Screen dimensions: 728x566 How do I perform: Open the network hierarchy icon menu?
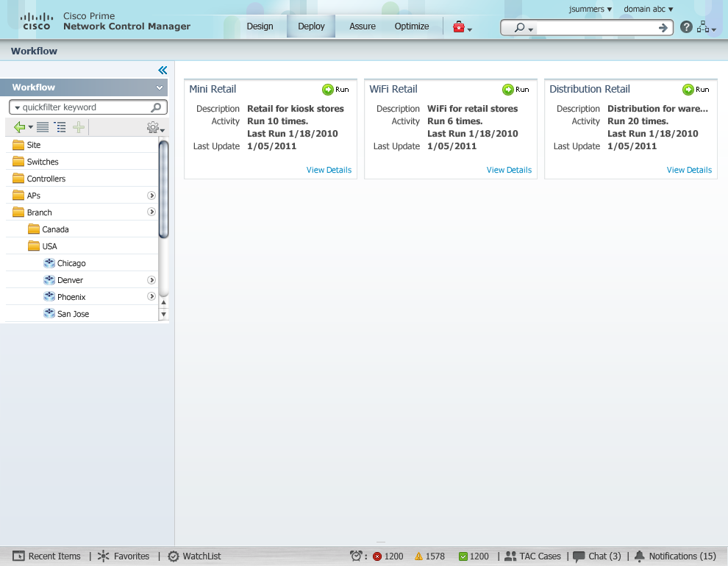coord(705,27)
